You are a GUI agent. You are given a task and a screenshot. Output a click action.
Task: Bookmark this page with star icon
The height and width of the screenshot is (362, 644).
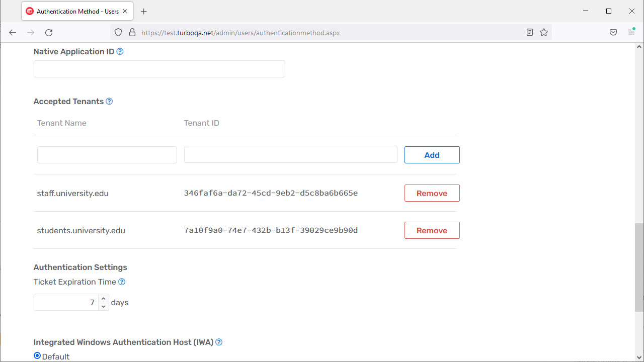pos(544,32)
